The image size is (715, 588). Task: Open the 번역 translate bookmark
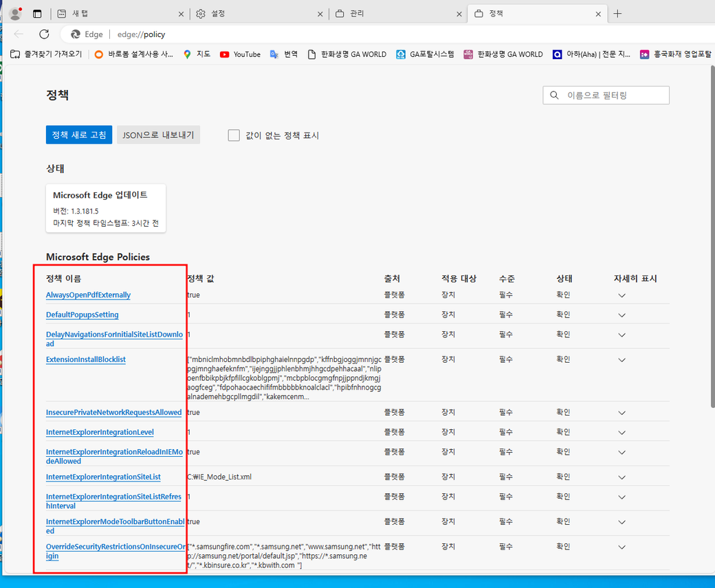point(284,54)
